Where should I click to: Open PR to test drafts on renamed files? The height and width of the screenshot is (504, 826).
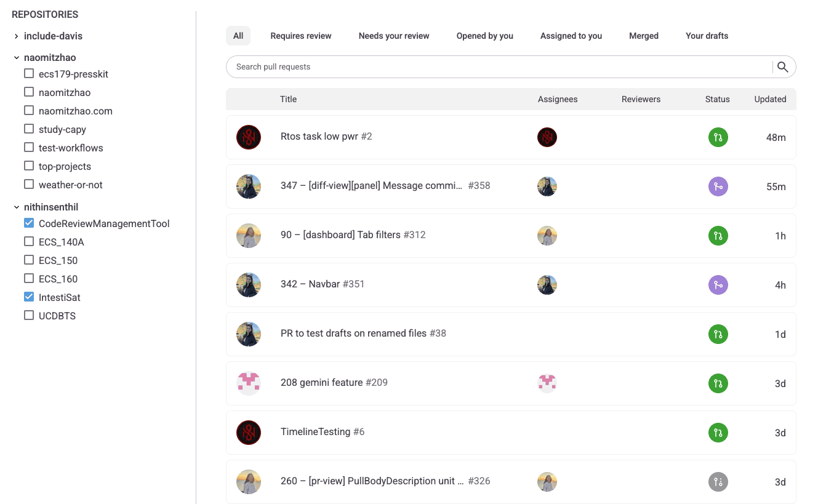(363, 334)
